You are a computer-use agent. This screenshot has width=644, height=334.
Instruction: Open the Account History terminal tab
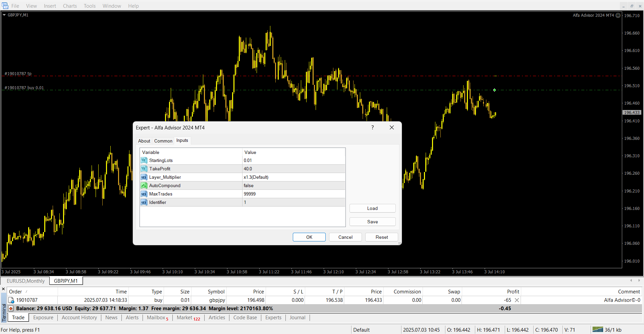[79, 318]
